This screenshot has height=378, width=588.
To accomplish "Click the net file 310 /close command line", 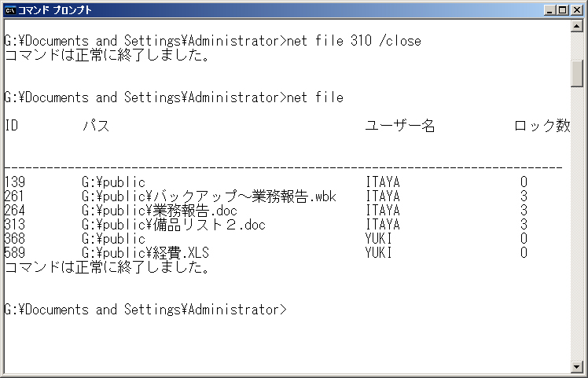I will (212, 41).
